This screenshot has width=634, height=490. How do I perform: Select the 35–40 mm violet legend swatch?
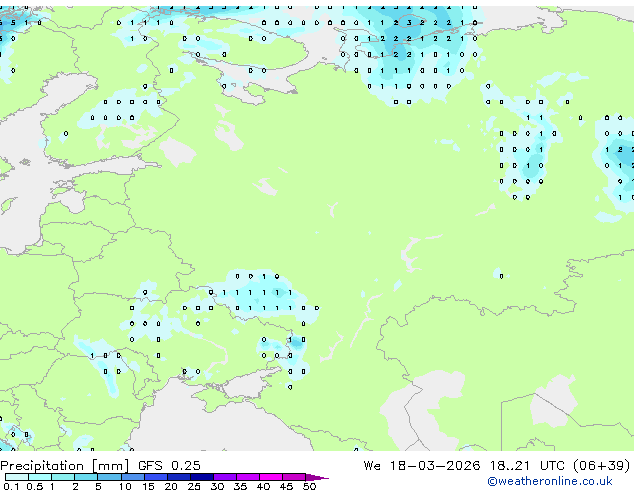(248, 477)
